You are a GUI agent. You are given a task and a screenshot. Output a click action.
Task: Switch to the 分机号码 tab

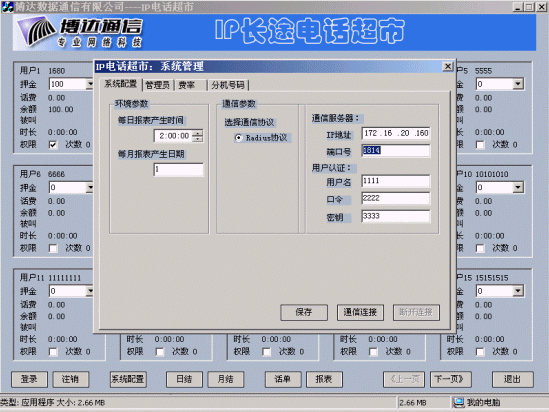coord(228,85)
